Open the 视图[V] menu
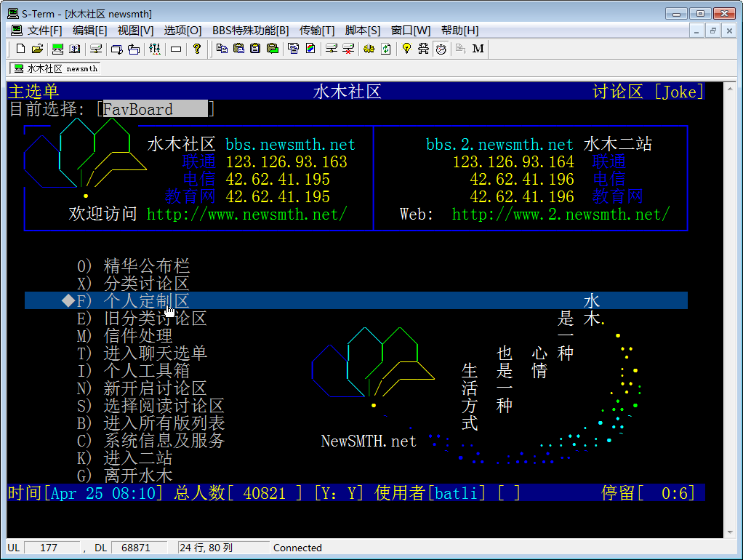 click(x=135, y=31)
